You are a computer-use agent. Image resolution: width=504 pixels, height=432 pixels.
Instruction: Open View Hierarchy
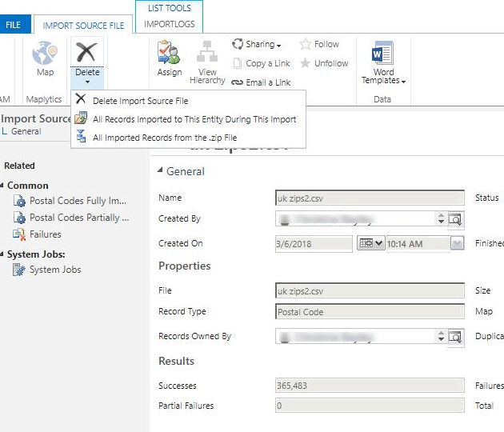[207, 62]
